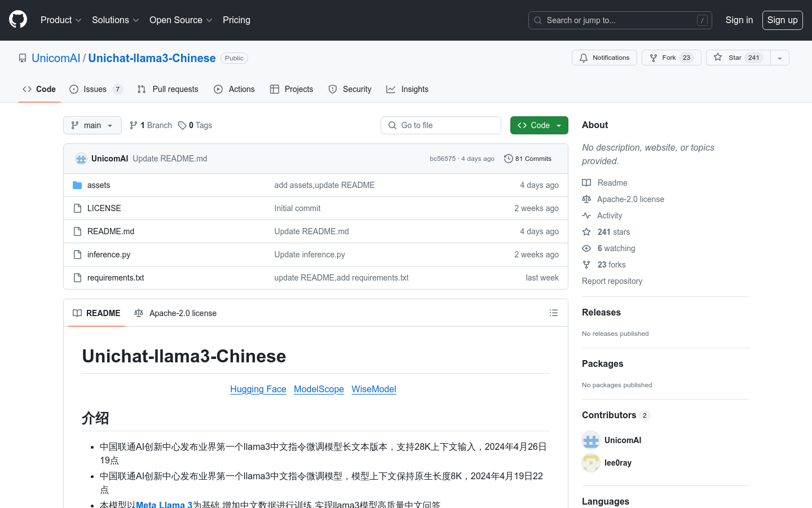The height and width of the screenshot is (508, 812).
Task: Select the Code tab
Action: point(39,89)
